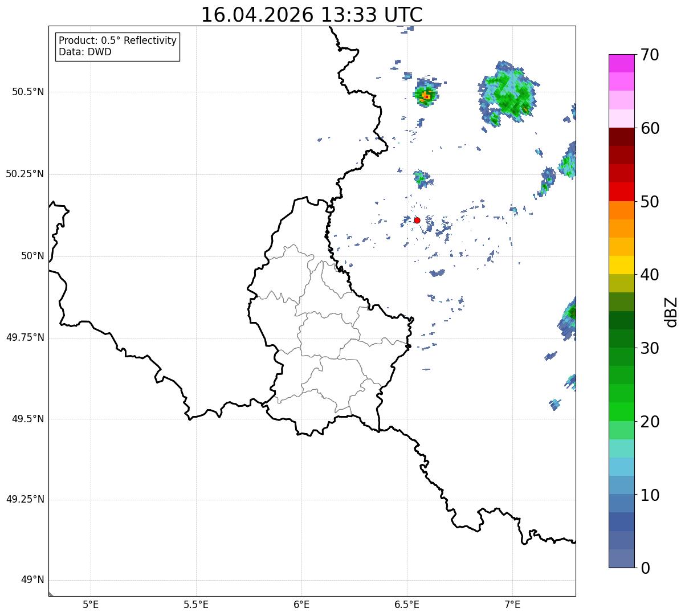Click the orange-core storm cell near 50.5°N
Viewport: 685px width, 616px height.
(426, 96)
